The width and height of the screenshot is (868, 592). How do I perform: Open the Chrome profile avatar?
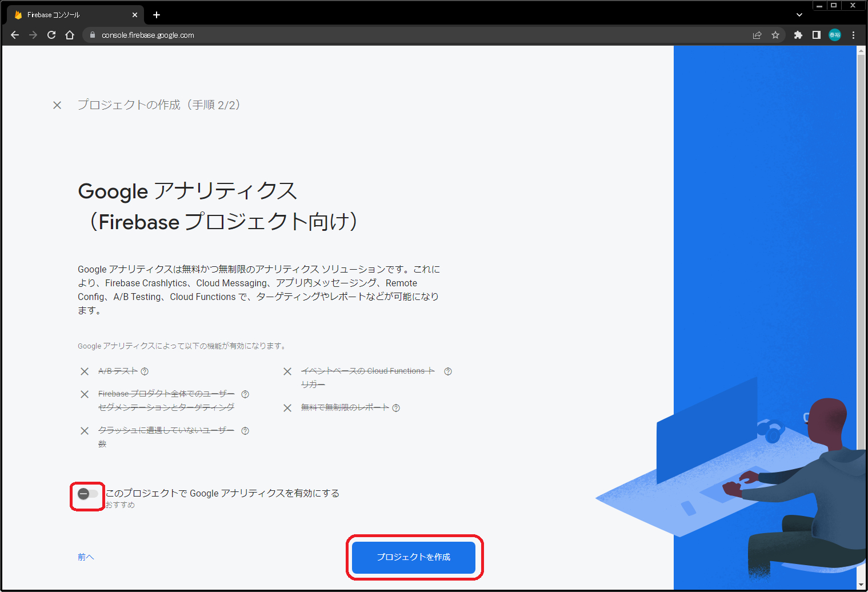[x=835, y=35]
